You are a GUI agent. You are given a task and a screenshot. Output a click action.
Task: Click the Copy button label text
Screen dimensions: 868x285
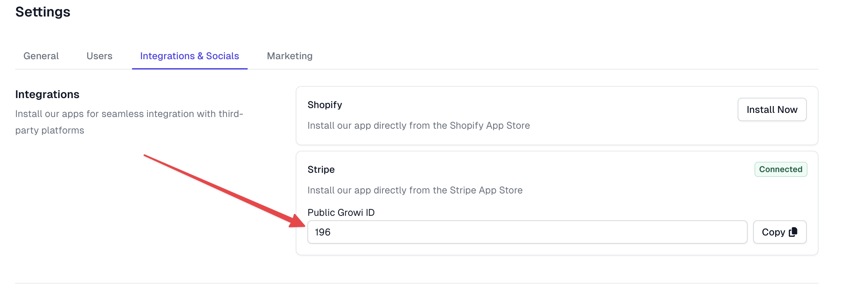(773, 232)
